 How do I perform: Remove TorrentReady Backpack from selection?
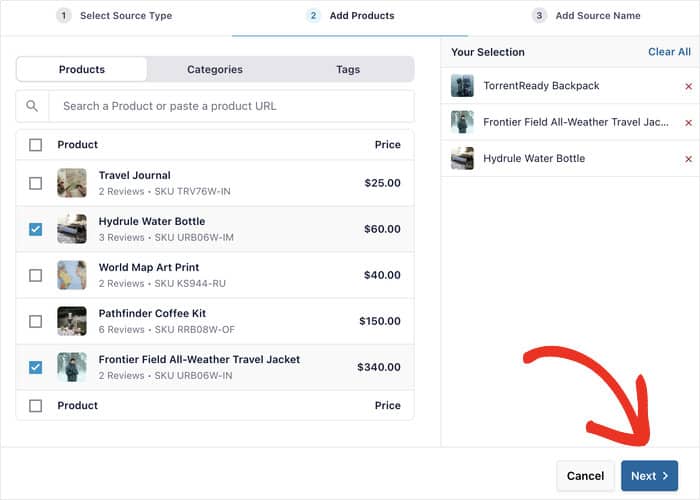pyautogui.click(x=688, y=86)
